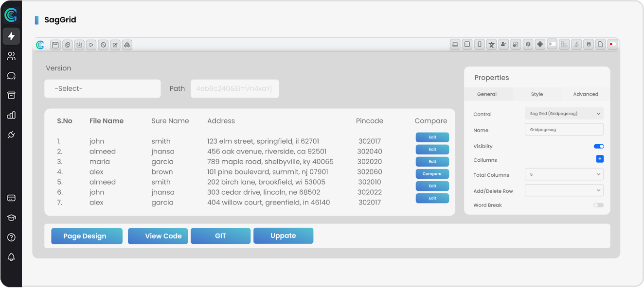Screen dimensions: 644x288
Task: Click the red record toggle on the toolbar
Action: [x=612, y=44]
